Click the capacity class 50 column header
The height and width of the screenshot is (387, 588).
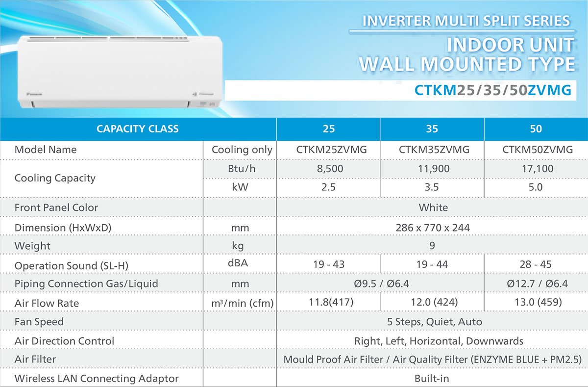pos(536,129)
